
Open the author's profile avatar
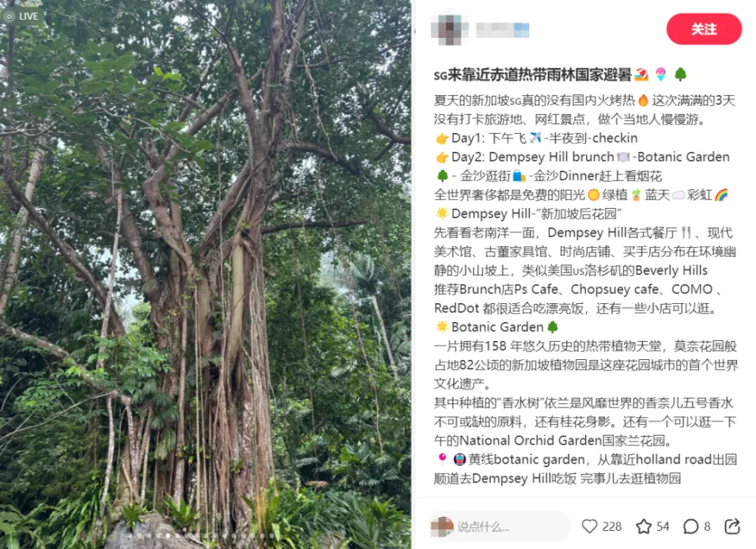(449, 30)
